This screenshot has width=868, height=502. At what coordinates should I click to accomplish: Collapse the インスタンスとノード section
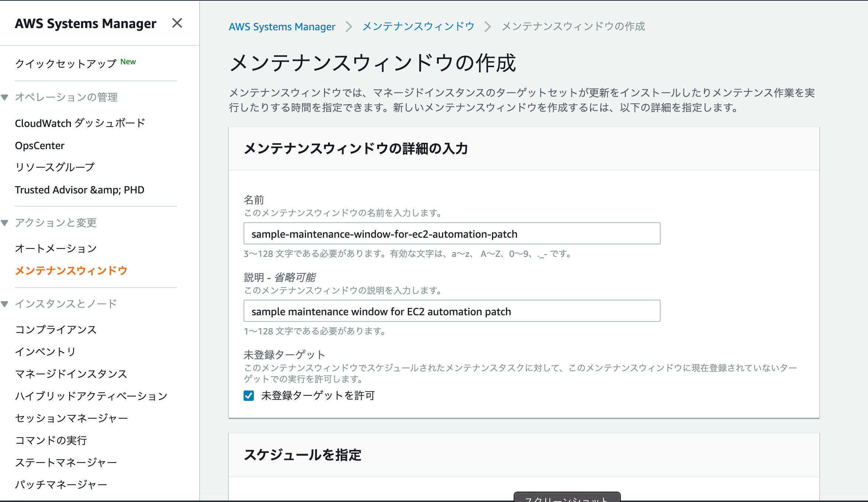pos(5,304)
